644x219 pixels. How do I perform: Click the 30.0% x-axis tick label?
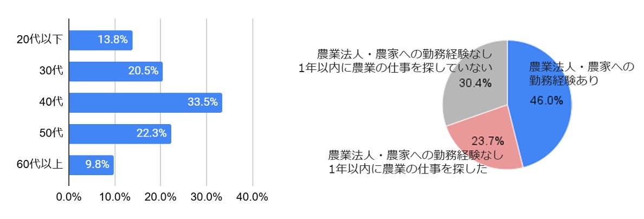[207, 197]
